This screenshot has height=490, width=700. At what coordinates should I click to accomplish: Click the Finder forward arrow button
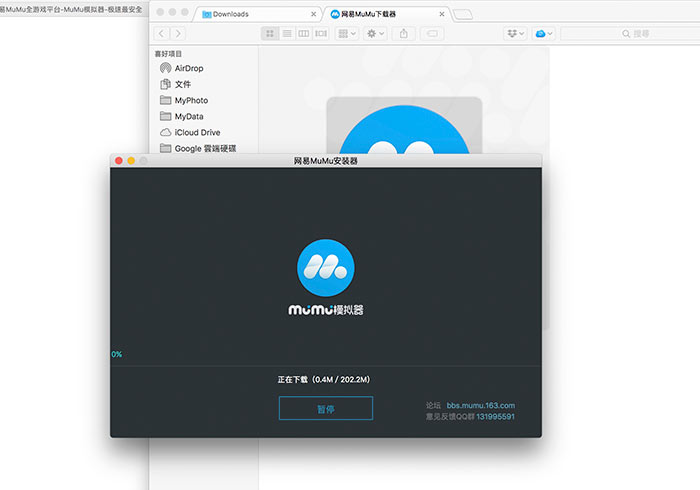coord(178,33)
